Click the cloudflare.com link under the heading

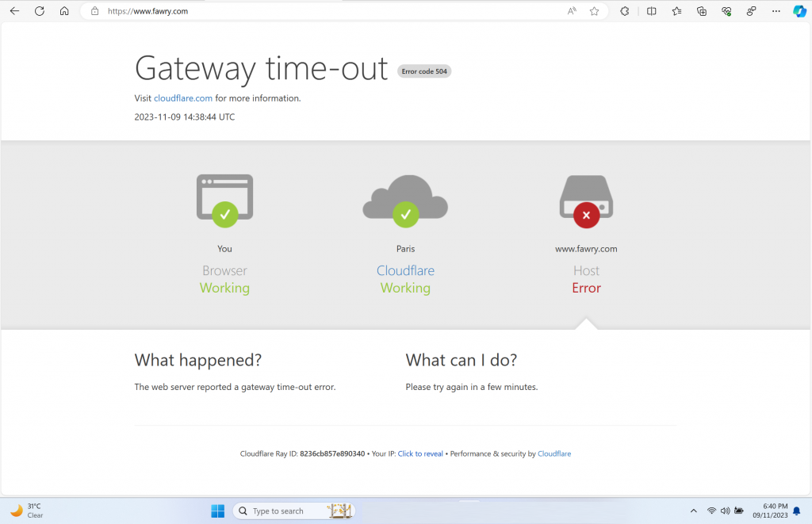[x=182, y=98]
